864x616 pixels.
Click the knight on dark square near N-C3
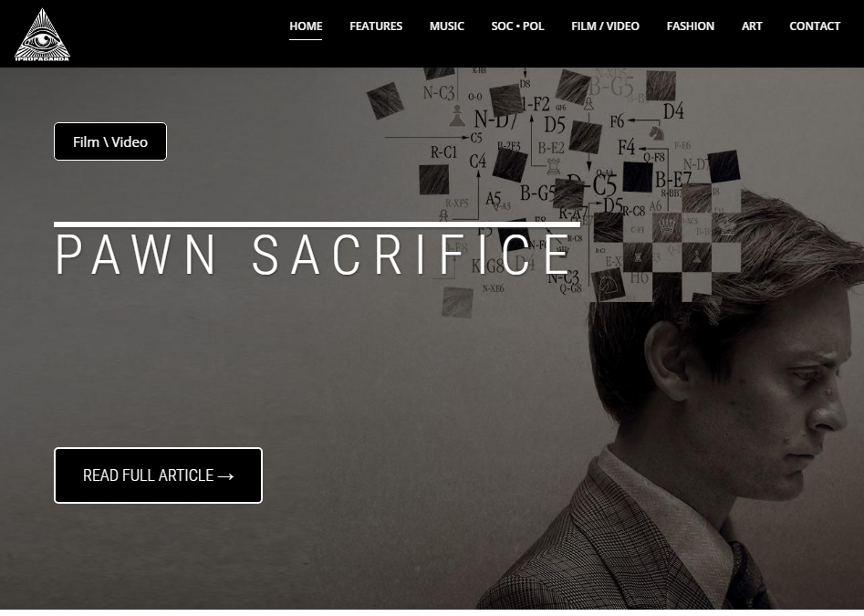(x=608, y=285)
